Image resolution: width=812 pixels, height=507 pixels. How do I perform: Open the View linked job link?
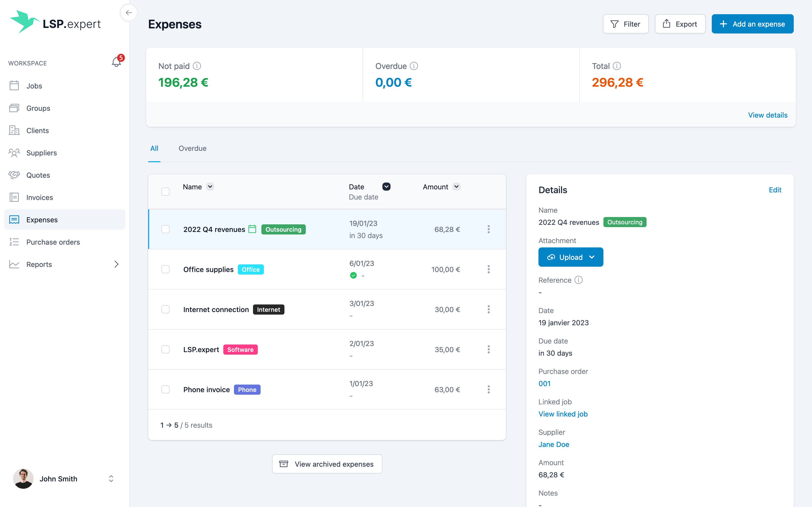[x=563, y=414]
